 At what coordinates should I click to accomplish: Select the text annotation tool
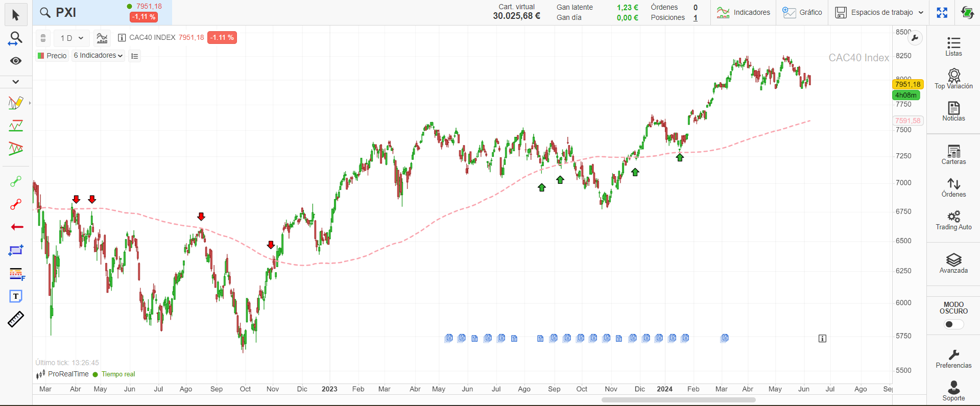(x=16, y=296)
